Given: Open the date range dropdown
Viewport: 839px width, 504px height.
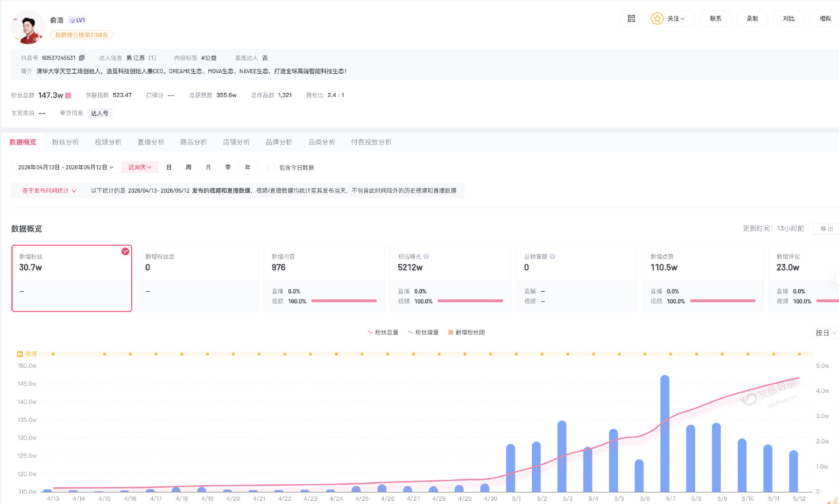Looking at the screenshot, I should (66, 168).
